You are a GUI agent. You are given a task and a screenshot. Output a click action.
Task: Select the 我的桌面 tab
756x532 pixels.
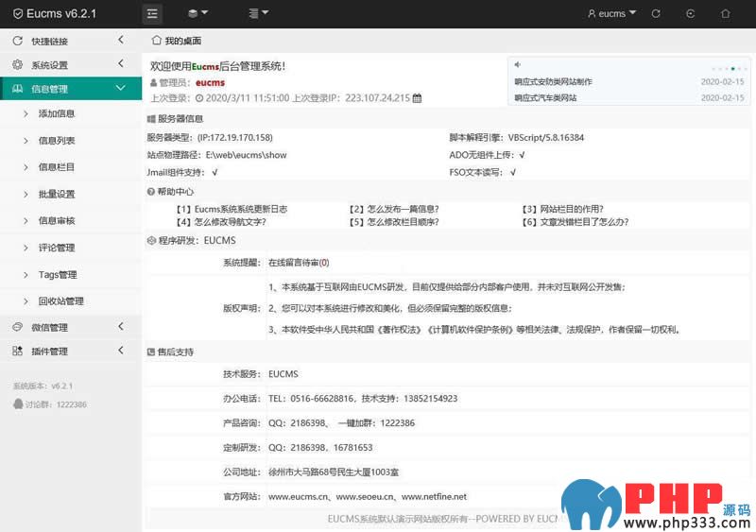coord(177,41)
